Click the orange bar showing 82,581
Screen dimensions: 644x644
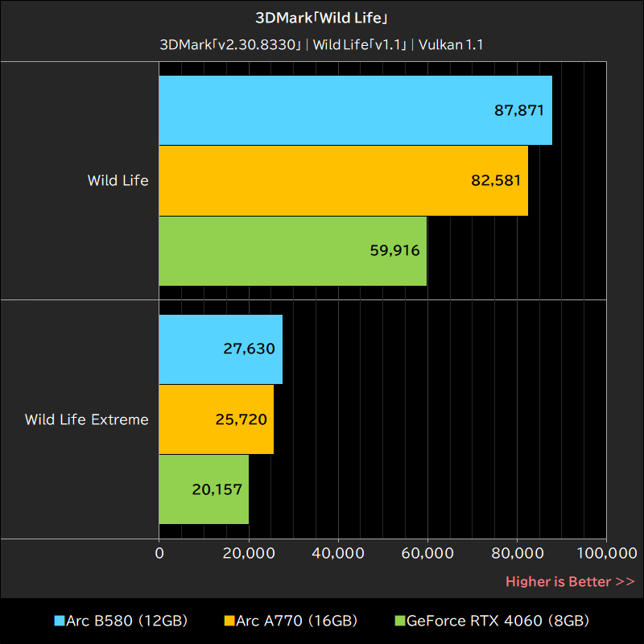point(344,180)
